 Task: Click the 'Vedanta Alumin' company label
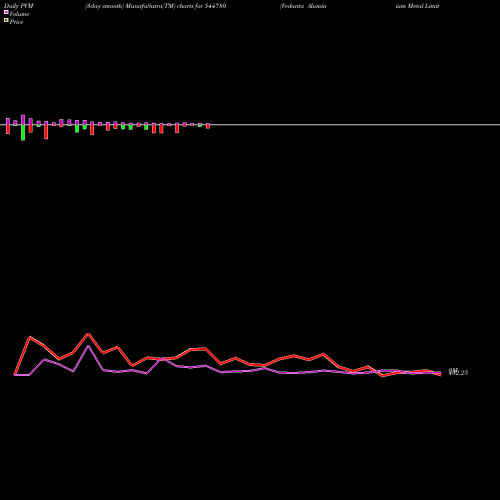coord(303,6)
